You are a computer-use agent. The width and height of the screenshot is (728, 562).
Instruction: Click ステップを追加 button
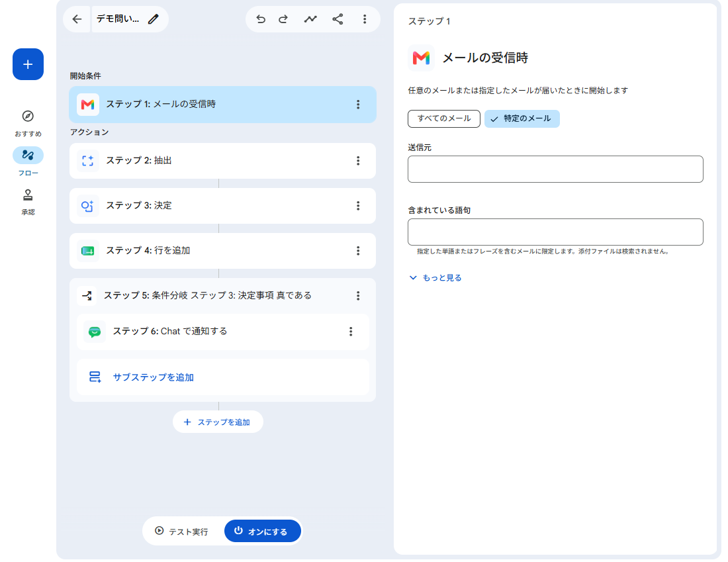pyautogui.click(x=218, y=422)
